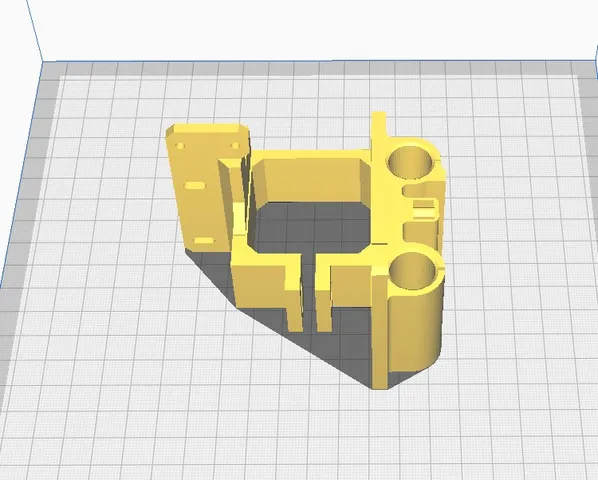The height and width of the screenshot is (480, 598).
Task: Click the top-left screw hole on mounting plate
Action: [180, 146]
